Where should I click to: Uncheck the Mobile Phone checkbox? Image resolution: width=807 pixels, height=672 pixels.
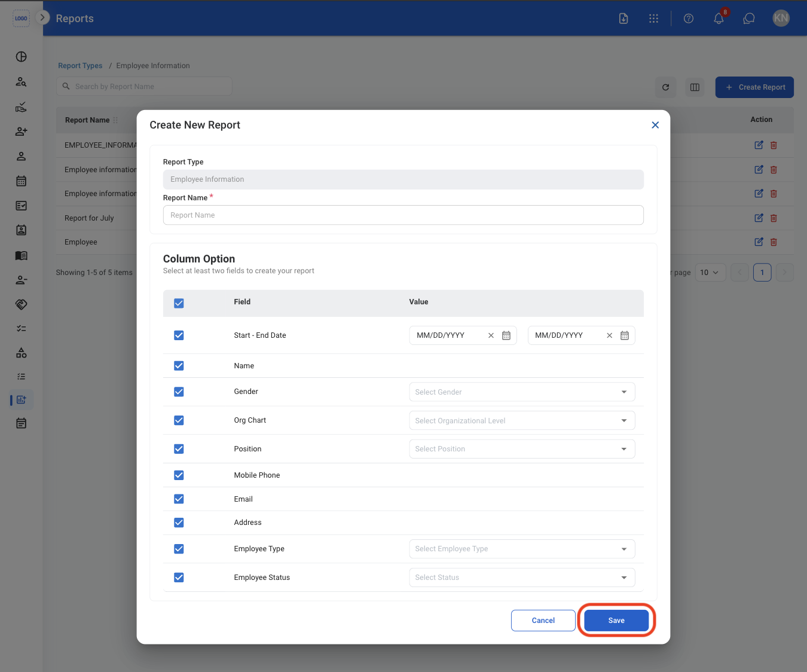pyautogui.click(x=179, y=475)
